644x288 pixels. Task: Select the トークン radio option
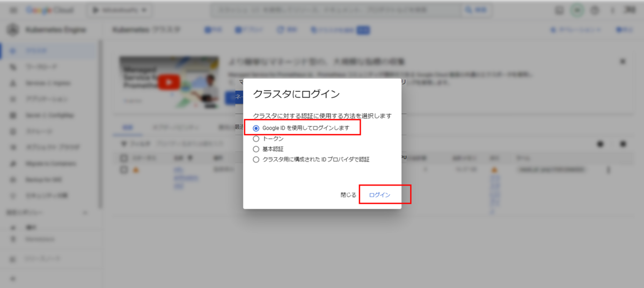[256, 139]
